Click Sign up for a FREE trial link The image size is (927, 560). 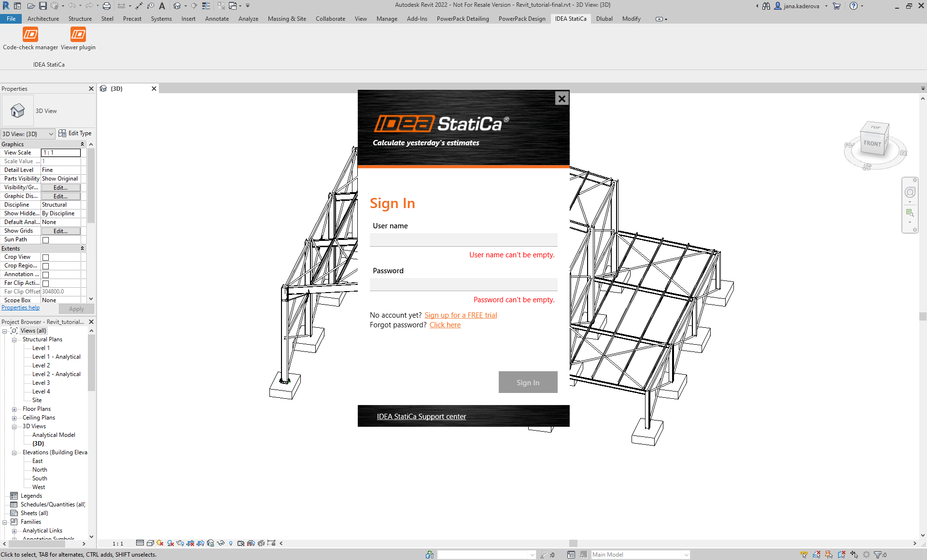460,314
